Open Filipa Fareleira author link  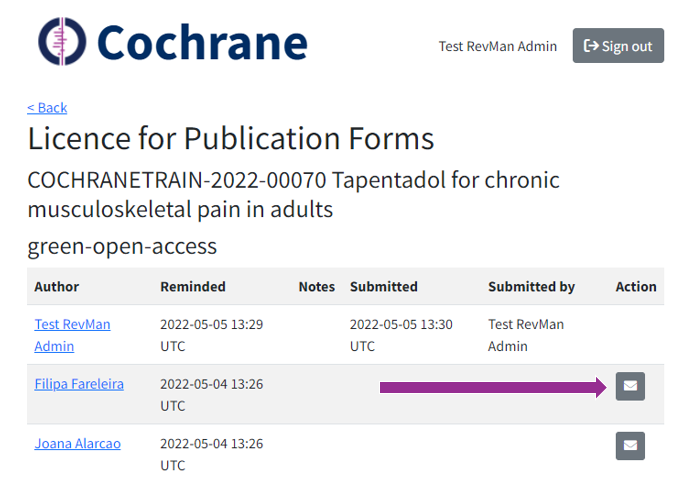click(79, 383)
